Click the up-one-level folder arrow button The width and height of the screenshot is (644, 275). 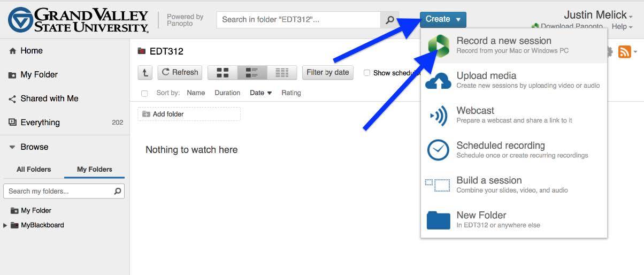click(144, 73)
